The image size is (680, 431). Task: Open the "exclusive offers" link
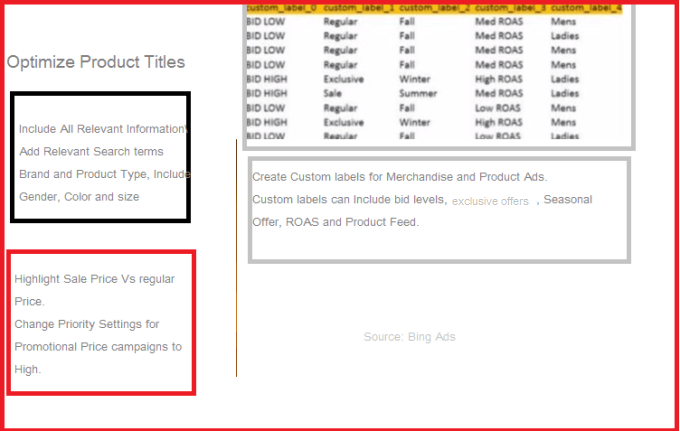coord(490,201)
